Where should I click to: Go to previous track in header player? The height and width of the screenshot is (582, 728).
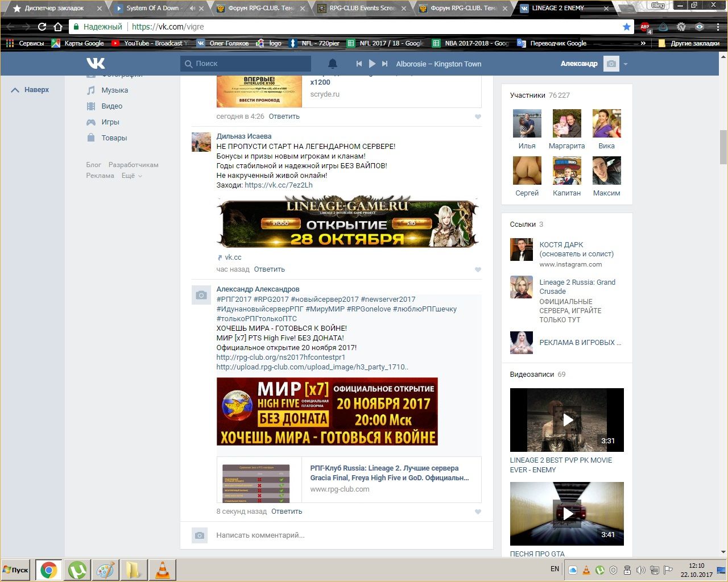[359, 64]
